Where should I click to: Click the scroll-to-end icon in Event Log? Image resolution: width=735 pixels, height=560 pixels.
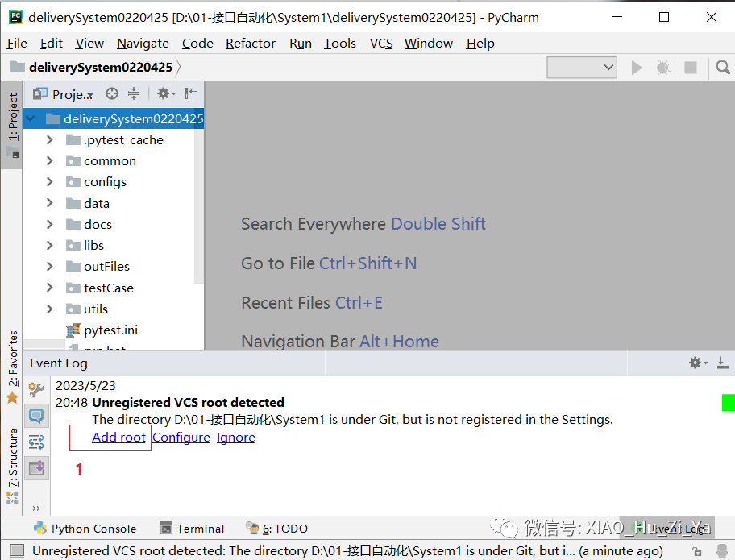(x=36, y=467)
